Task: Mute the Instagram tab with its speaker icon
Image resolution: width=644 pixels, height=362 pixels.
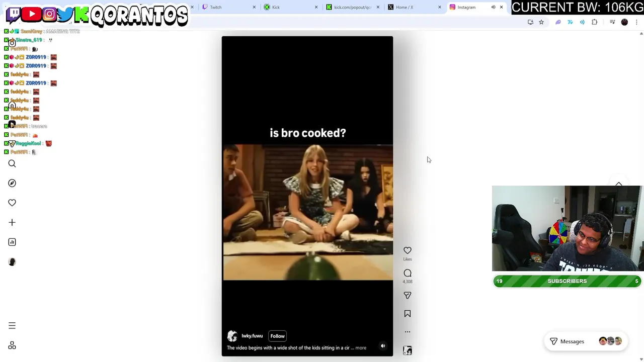Action: pyautogui.click(x=493, y=7)
